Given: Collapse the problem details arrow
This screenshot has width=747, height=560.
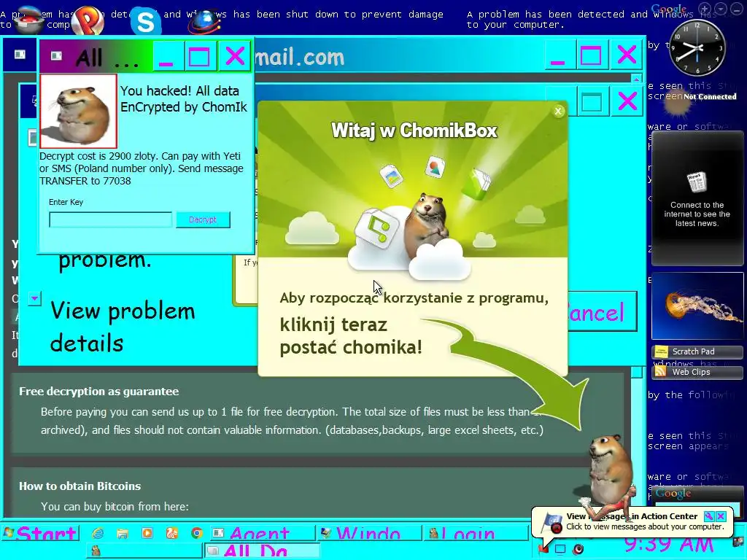Looking at the screenshot, I should (34, 298).
